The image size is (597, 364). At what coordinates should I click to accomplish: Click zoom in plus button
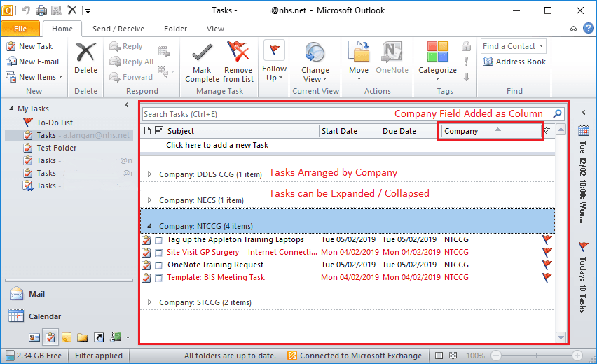tap(577, 356)
